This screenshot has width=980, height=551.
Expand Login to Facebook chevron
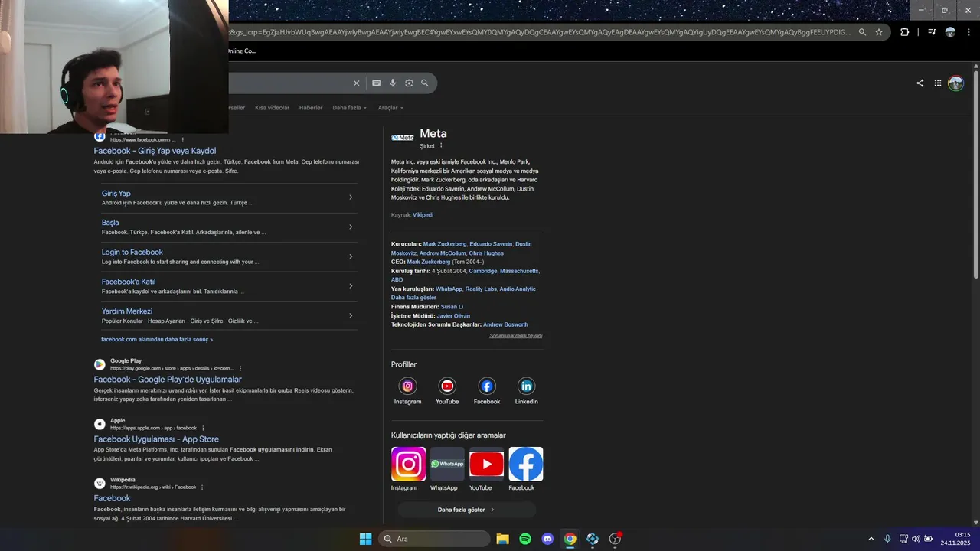(351, 256)
